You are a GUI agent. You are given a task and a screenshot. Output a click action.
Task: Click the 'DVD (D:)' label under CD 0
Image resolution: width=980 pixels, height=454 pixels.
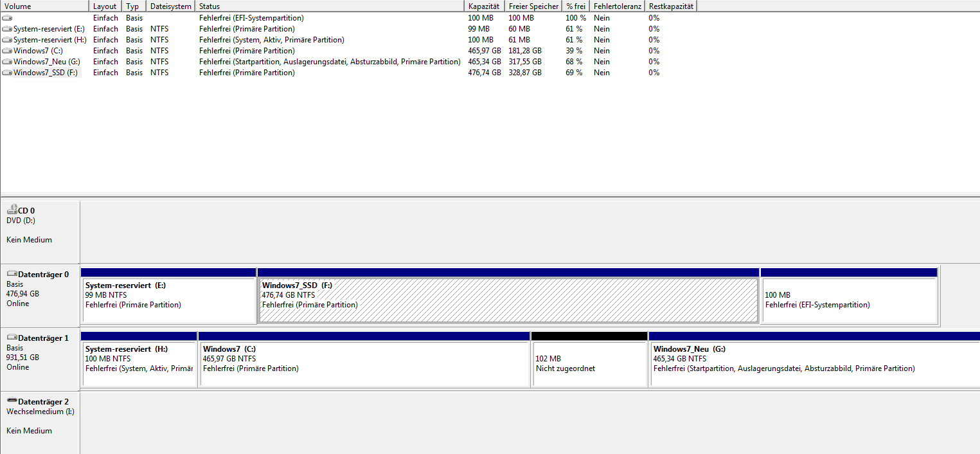point(21,221)
